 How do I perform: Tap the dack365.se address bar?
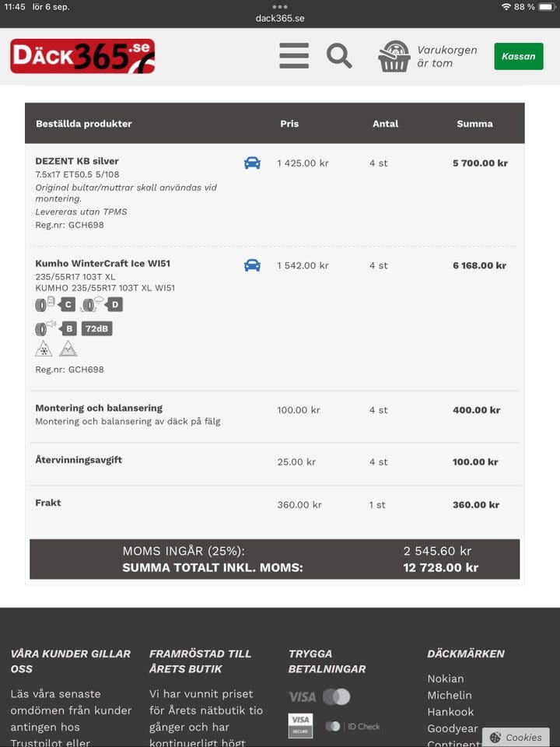[280, 18]
